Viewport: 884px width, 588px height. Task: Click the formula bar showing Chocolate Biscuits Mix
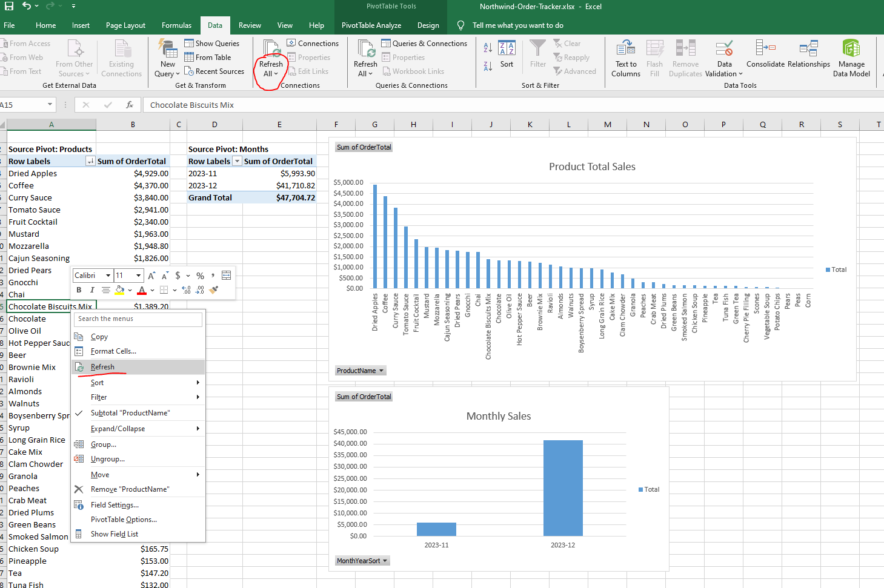513,105
